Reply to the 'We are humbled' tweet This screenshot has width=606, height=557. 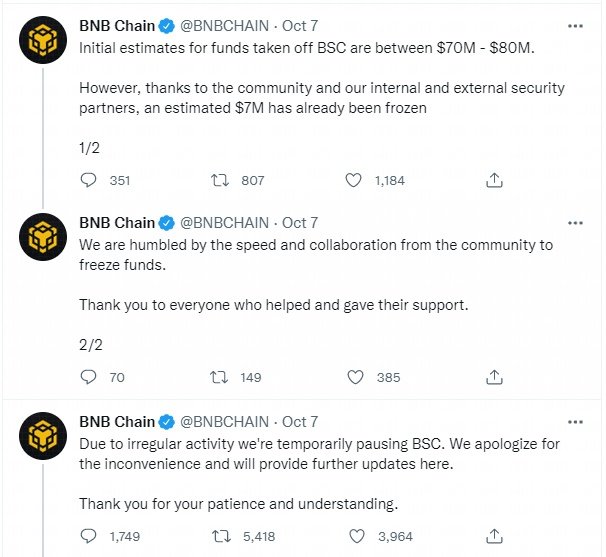(88, 377)
